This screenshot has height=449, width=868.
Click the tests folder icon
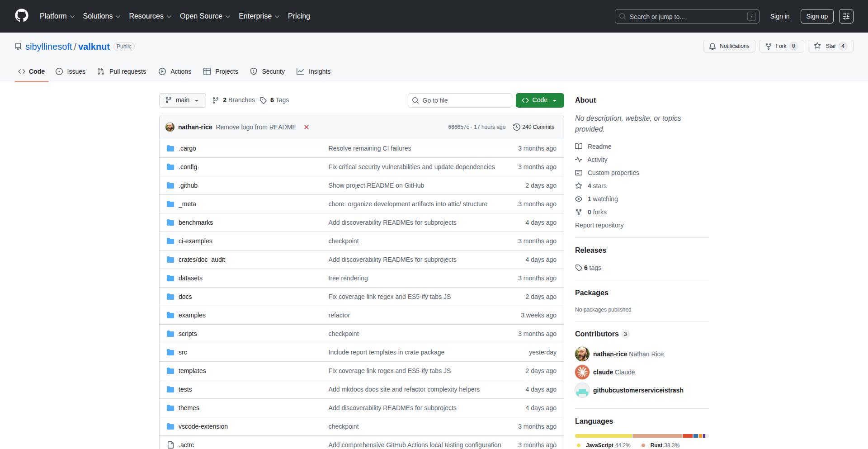click(x=170, y=389)
